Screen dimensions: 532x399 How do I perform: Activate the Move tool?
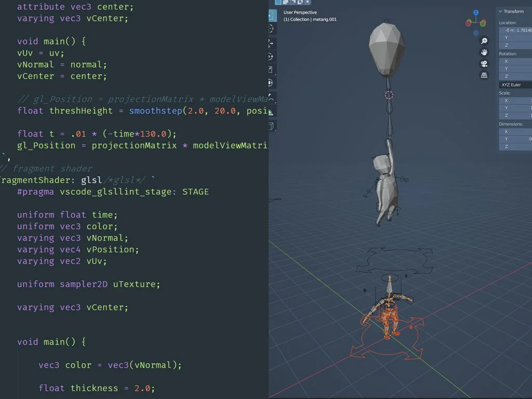272,44
